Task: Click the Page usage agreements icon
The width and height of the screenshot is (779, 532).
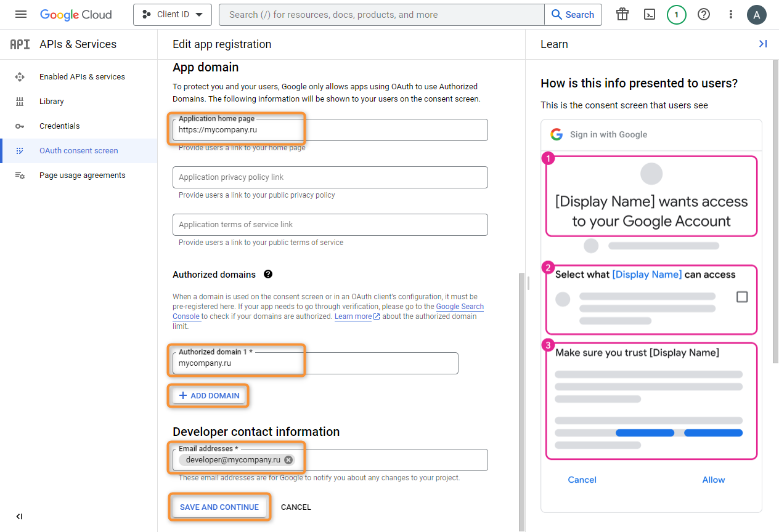Action: (20, 175)
